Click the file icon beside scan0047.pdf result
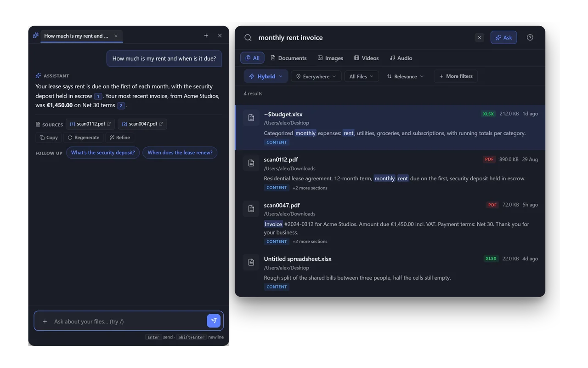 point(251,209)
